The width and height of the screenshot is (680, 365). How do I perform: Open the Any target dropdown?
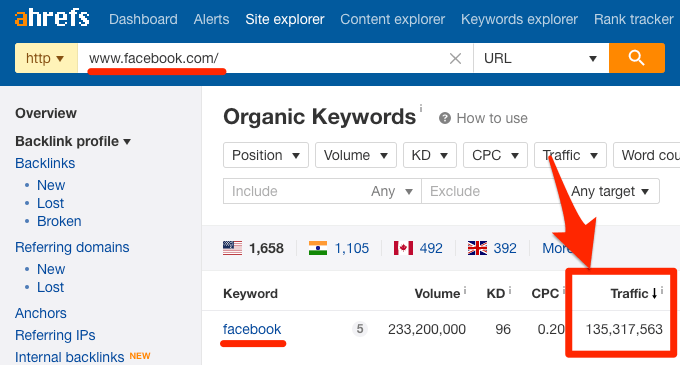(x=610, y=191)
